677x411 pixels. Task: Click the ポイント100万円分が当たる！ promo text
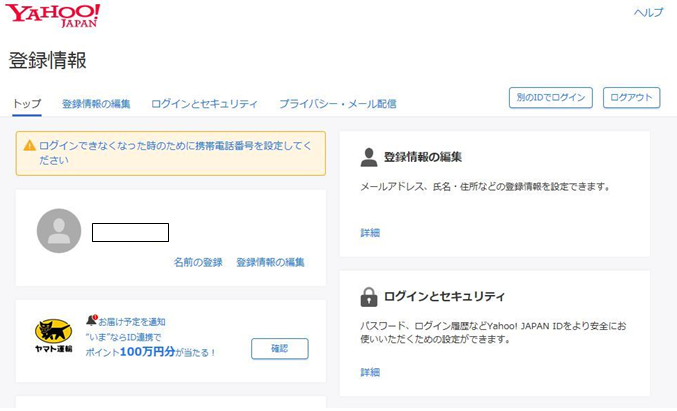[150, 352]
